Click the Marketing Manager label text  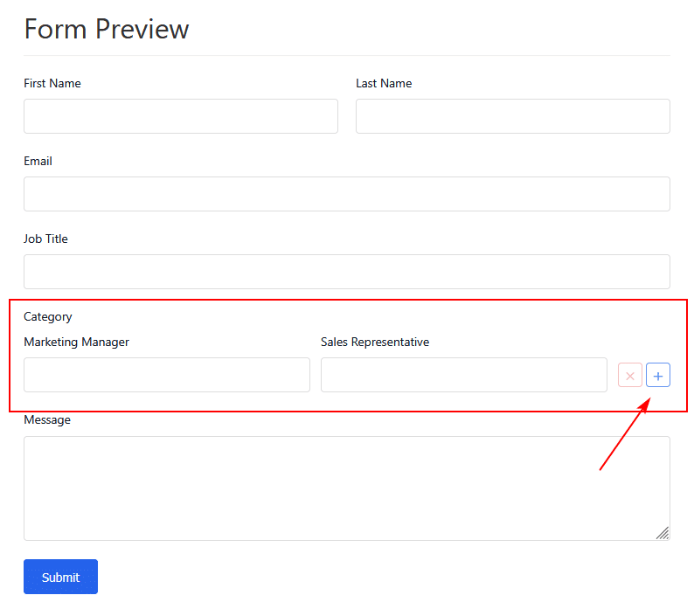(76, 343)
